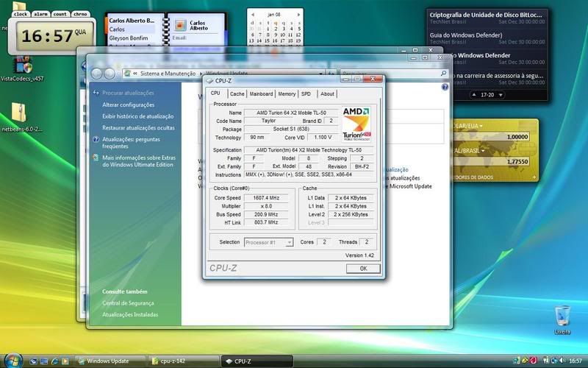588x368 pixels.
Task: Expand the DOLAR/EUA currency dropdown
Action: (481, 127)
